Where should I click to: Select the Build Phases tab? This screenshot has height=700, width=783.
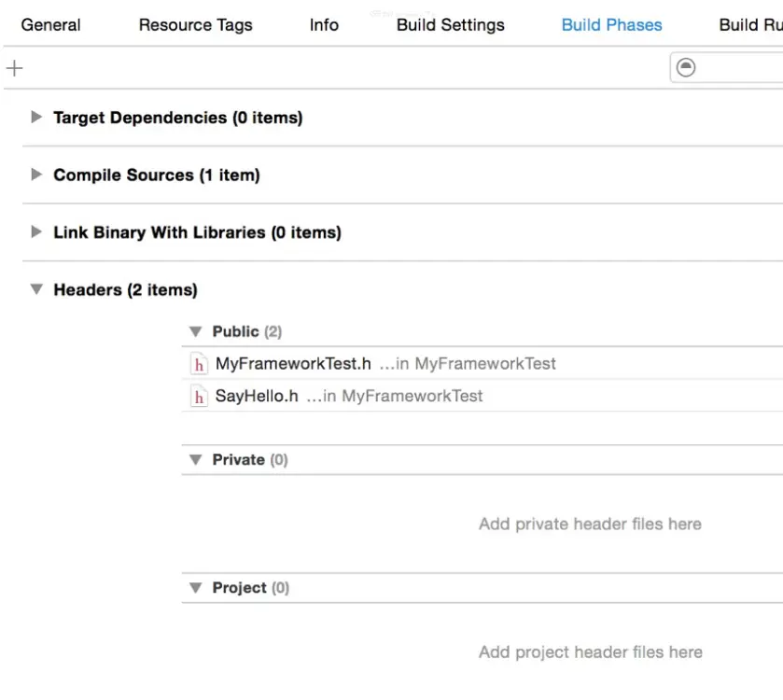(611, 25)
